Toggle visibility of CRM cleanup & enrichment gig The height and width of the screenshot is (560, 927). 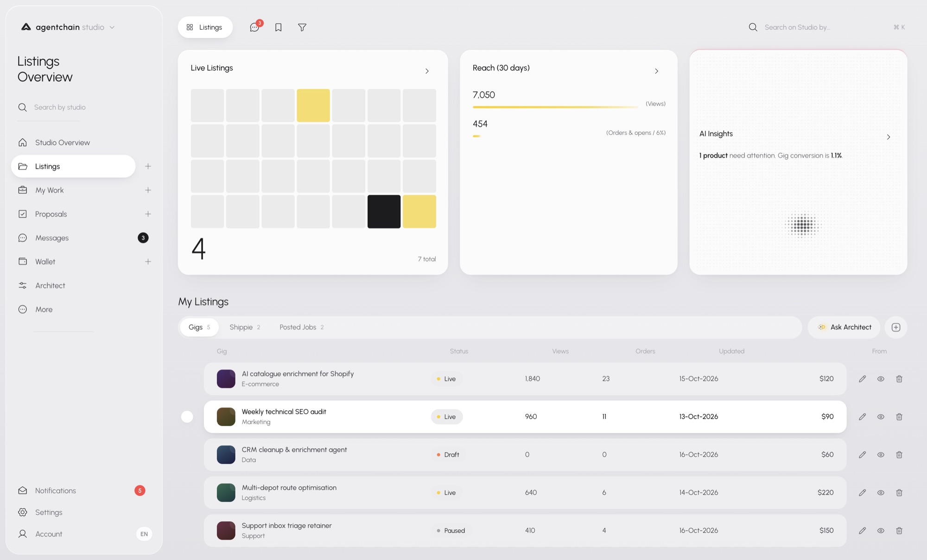(881, 455)
